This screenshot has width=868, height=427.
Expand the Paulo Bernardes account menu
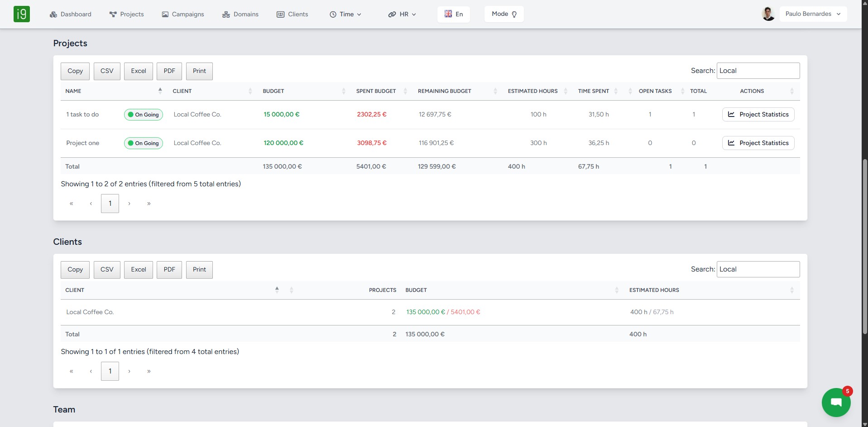(813, 14)
